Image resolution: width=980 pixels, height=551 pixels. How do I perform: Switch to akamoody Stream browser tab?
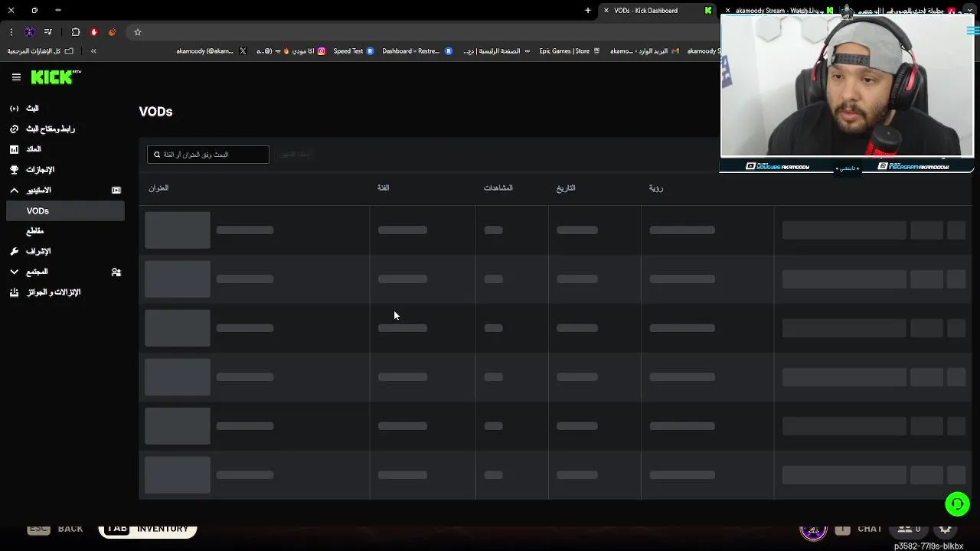(x=777, y=11)
